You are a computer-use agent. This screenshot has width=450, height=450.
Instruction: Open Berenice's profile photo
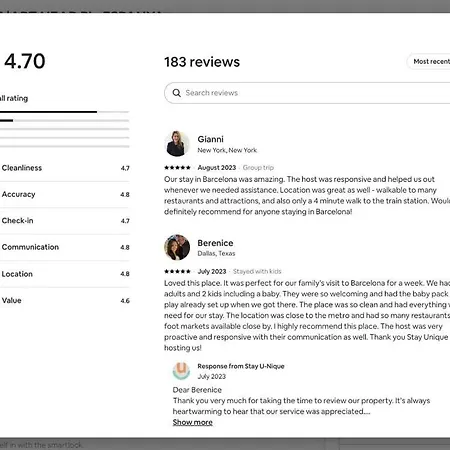(177, 247)
